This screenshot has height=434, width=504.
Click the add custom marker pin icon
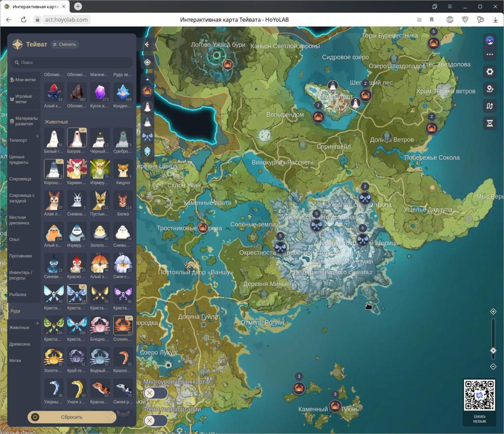pyautogui.click(x=490, y=89)
